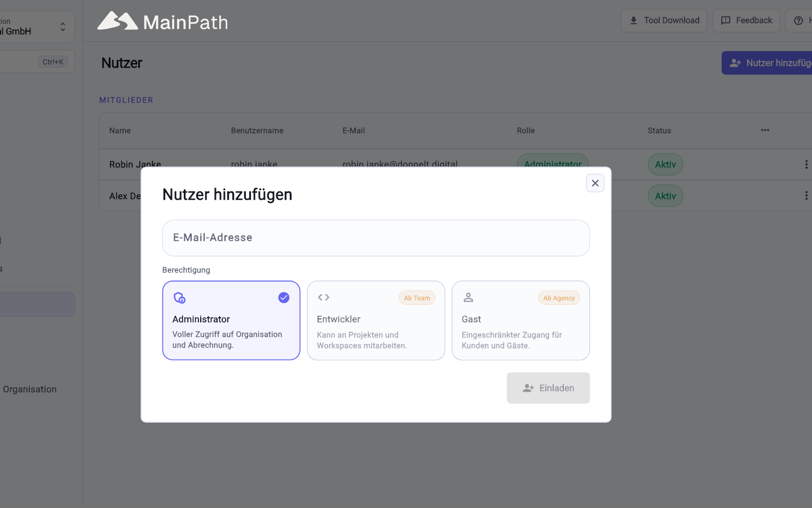Click the feedback speech bubble icon
The height and width of the screenshot is (508, 812).
[726, 20]
